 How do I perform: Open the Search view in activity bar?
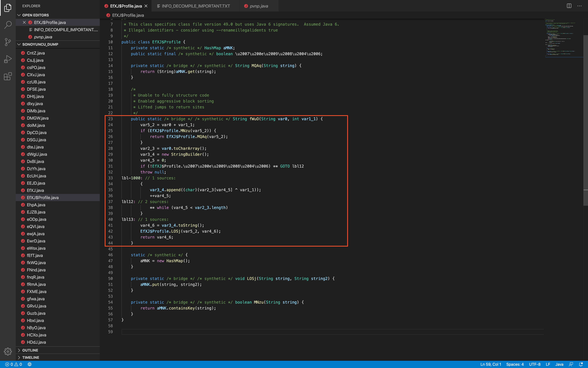click(8, 25)
